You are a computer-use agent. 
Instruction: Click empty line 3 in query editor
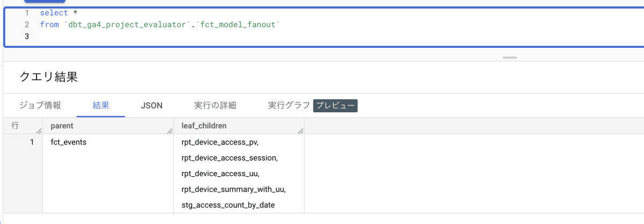161,37
